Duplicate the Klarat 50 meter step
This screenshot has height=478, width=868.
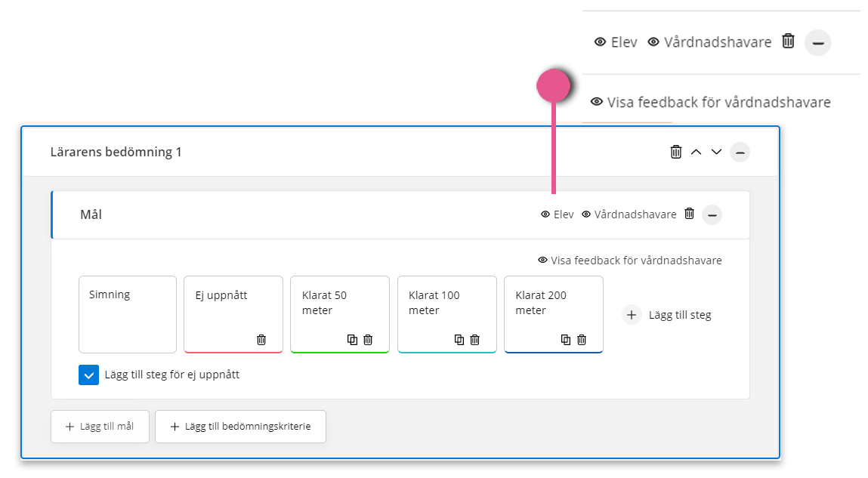point(352,340)
